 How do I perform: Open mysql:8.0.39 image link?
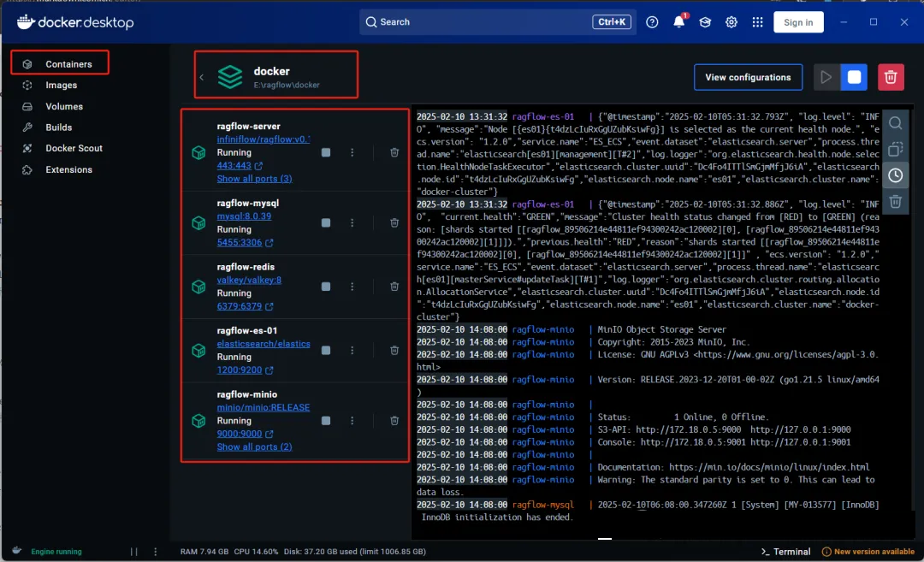click(244, 216)
